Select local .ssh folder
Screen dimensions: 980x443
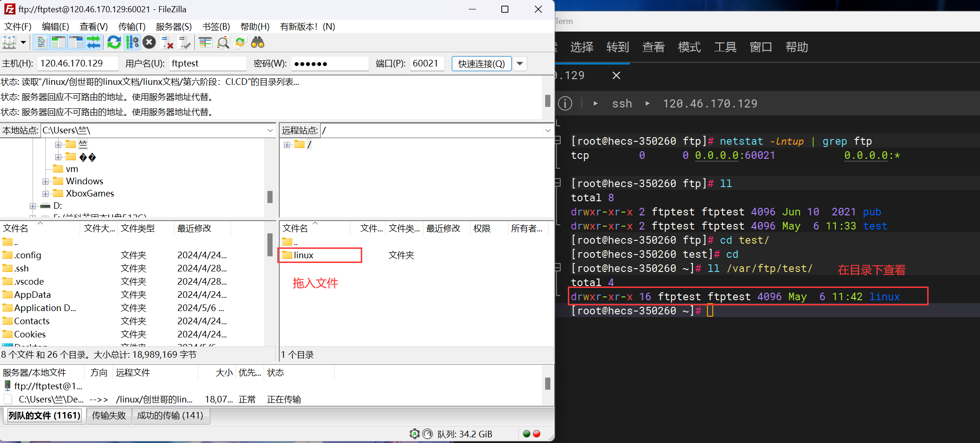tap(21, 268)
